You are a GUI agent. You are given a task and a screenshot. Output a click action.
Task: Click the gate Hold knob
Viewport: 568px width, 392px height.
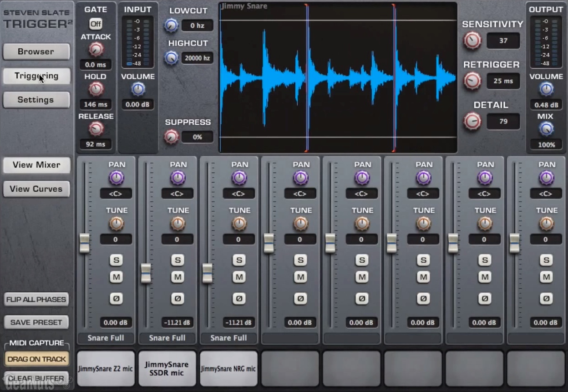coord(96,89)
